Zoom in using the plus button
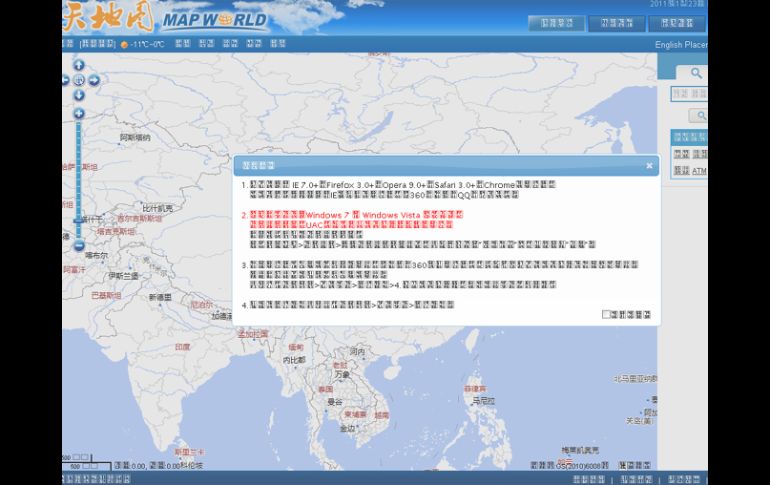This screenshot has width=770, height=485. pyautogui.click(x=79, y=113)
